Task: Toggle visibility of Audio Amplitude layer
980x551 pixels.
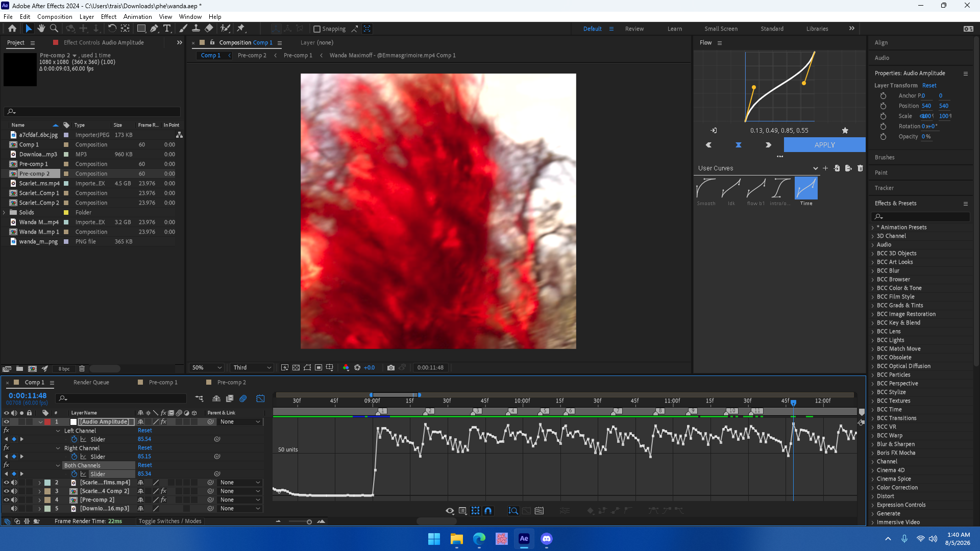Action: click(7, 422)
